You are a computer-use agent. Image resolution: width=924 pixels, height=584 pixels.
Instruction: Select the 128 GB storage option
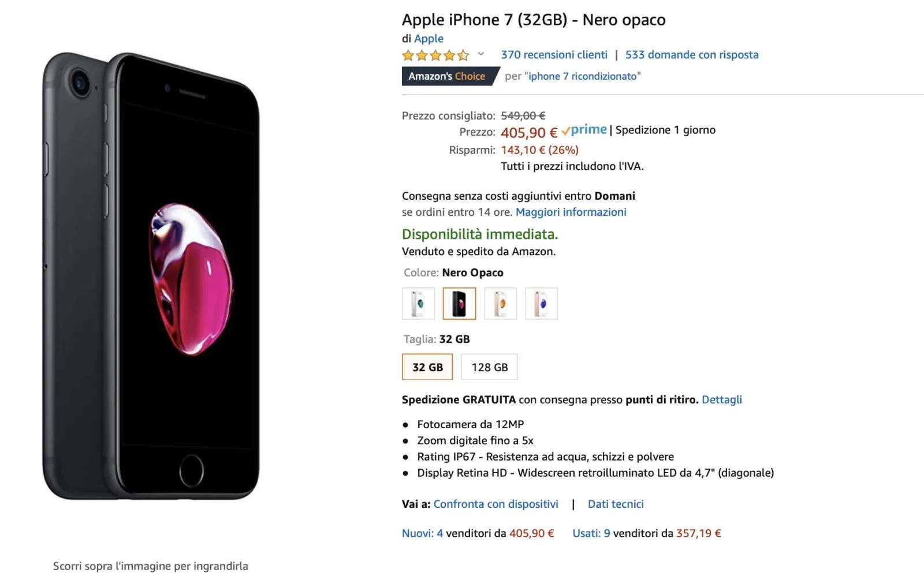(x=489, y=366)
